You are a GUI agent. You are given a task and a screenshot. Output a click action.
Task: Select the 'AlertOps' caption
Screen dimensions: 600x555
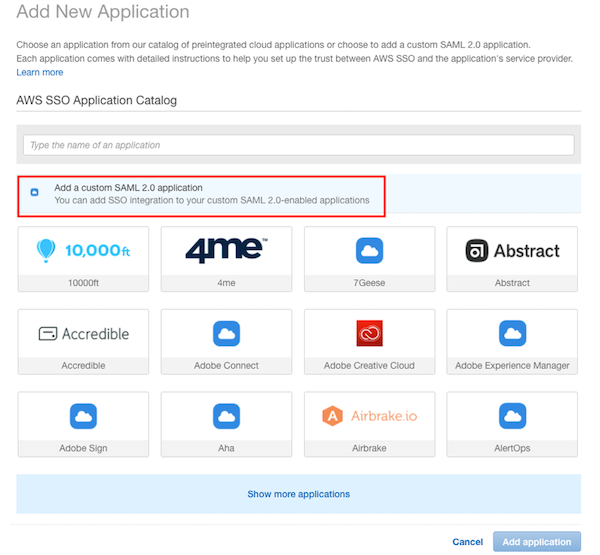(x=512, y=448)
